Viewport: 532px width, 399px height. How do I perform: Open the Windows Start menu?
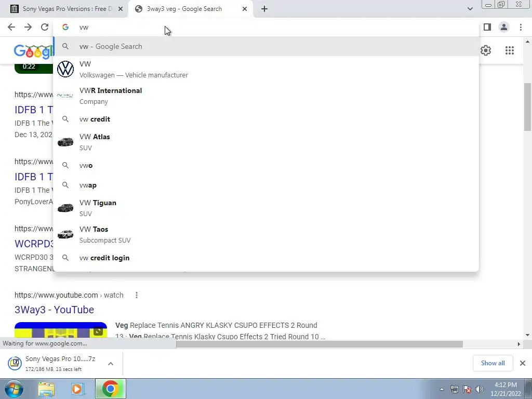click(x=14, y=389)
